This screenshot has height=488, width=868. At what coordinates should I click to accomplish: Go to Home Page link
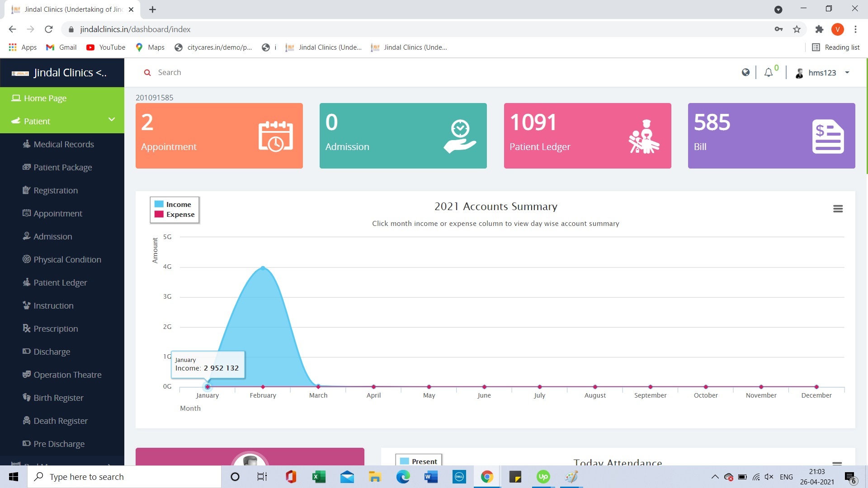point(45,98)
